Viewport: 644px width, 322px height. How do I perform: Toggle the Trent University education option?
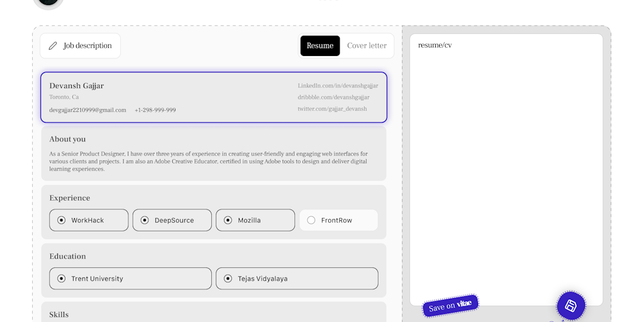[x=131, y=279]
